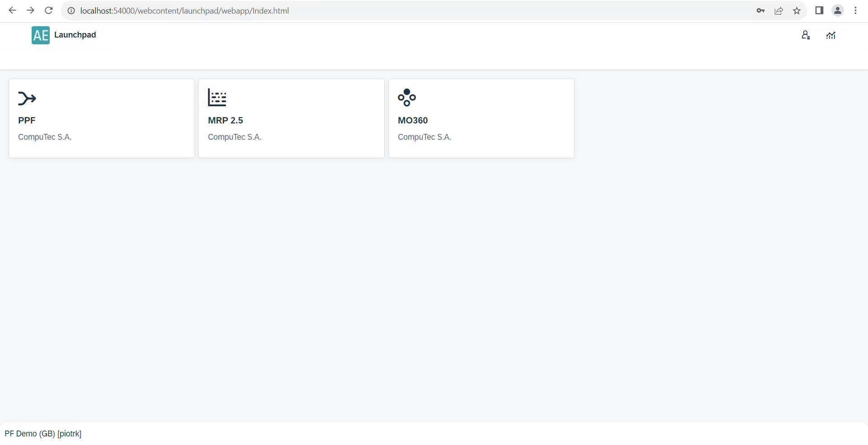The image size is (868, 445).
Task: Go forward to the next page
Action: point(31,11)
